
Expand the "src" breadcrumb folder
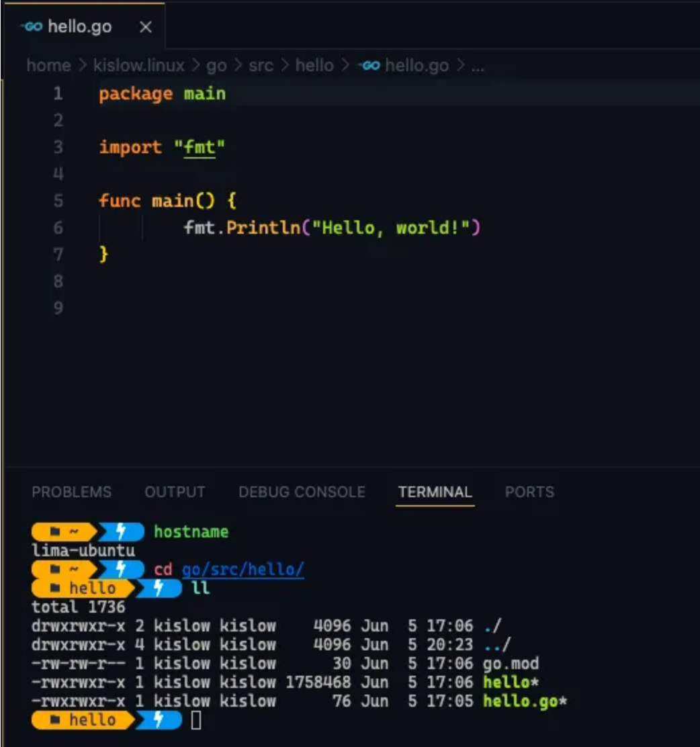[x=261, y=66]
